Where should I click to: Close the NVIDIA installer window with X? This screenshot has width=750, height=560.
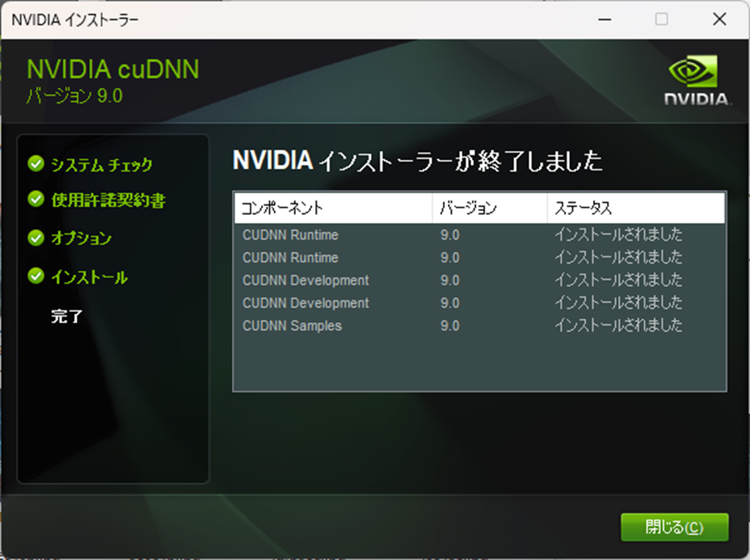718,19
